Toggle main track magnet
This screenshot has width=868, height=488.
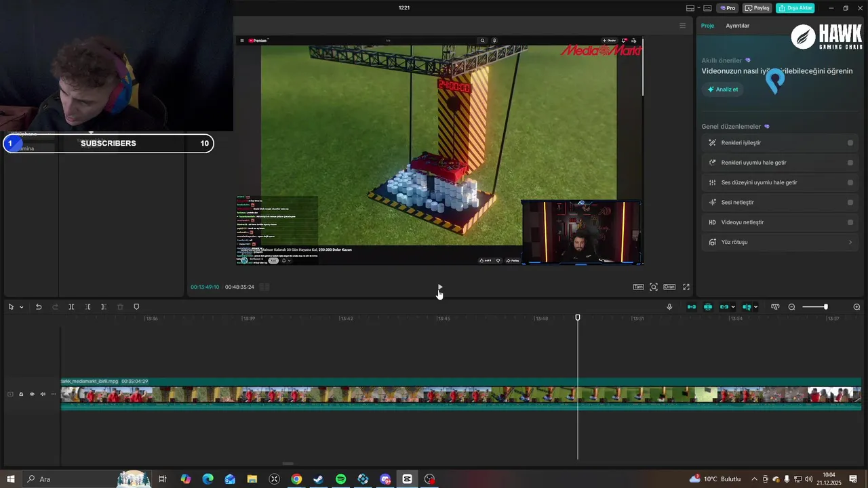point(692,307)
